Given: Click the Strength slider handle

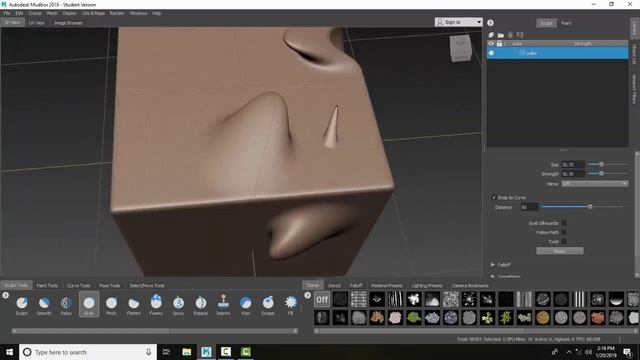Looking at the screenshot, I should pyautogui.click(x=601, y=173).
